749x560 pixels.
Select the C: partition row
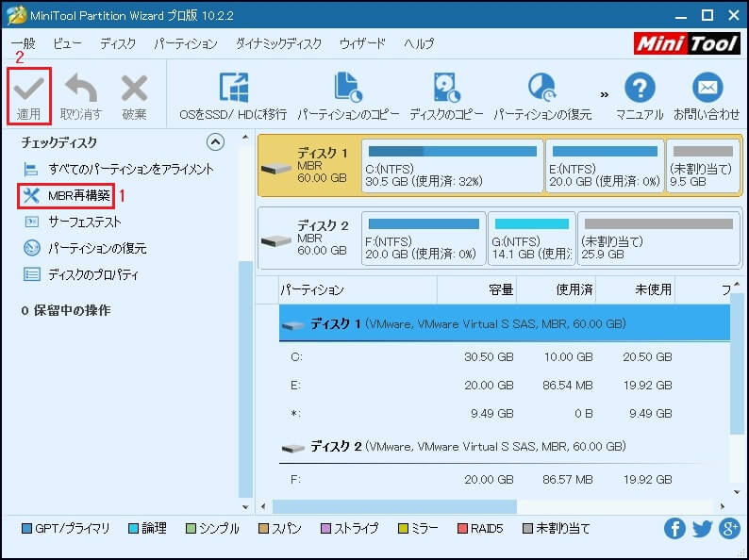505,356
